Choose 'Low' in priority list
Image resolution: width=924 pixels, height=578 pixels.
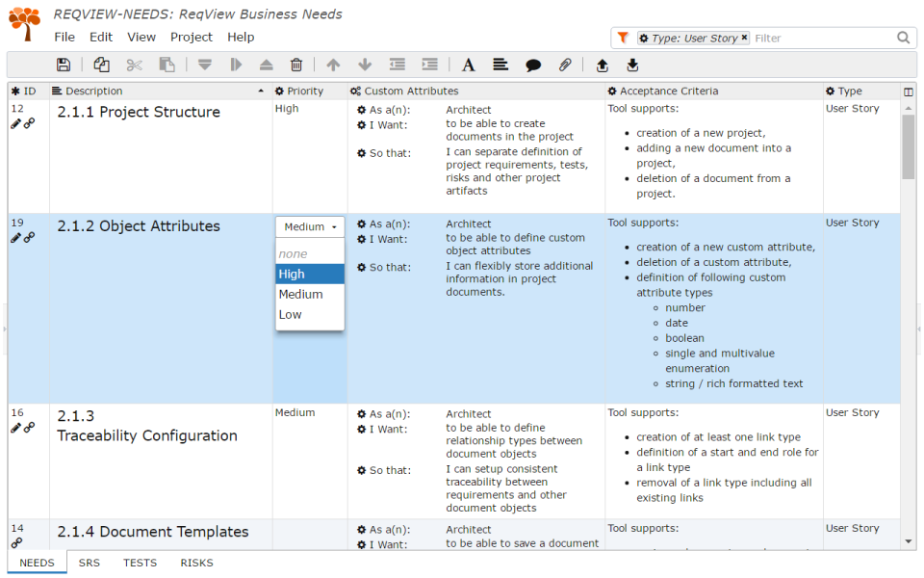(x=310, y=314)
